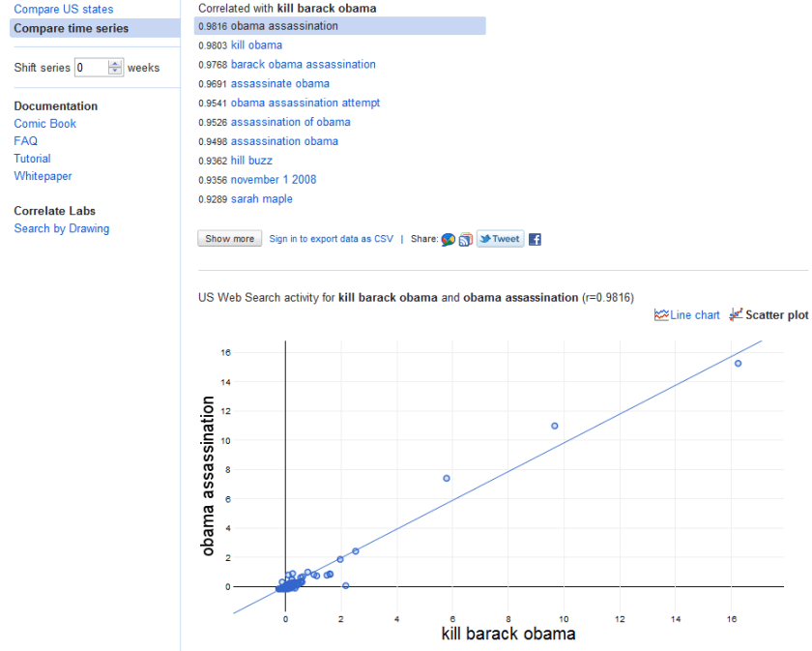Decrease Shift series weeks with down arrow

(116, 72)
